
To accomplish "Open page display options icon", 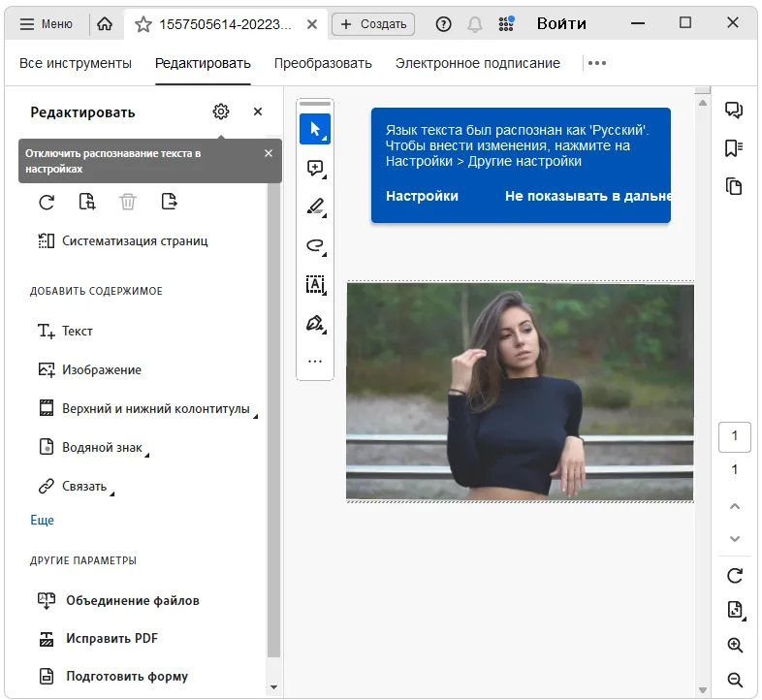I will coord(736,610).
